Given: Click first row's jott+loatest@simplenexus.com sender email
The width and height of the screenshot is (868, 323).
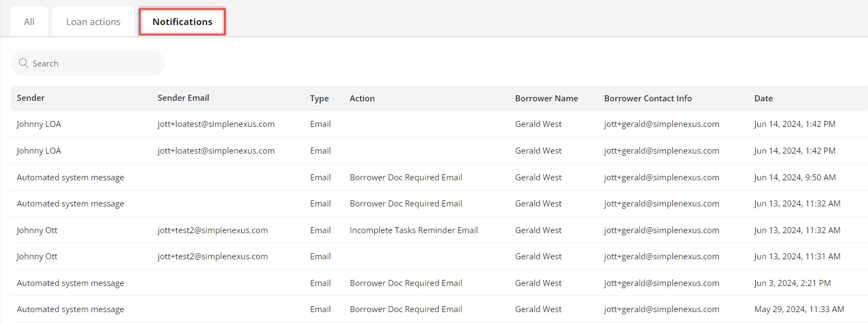Looking at the screenshot, I should pos(216,124).
